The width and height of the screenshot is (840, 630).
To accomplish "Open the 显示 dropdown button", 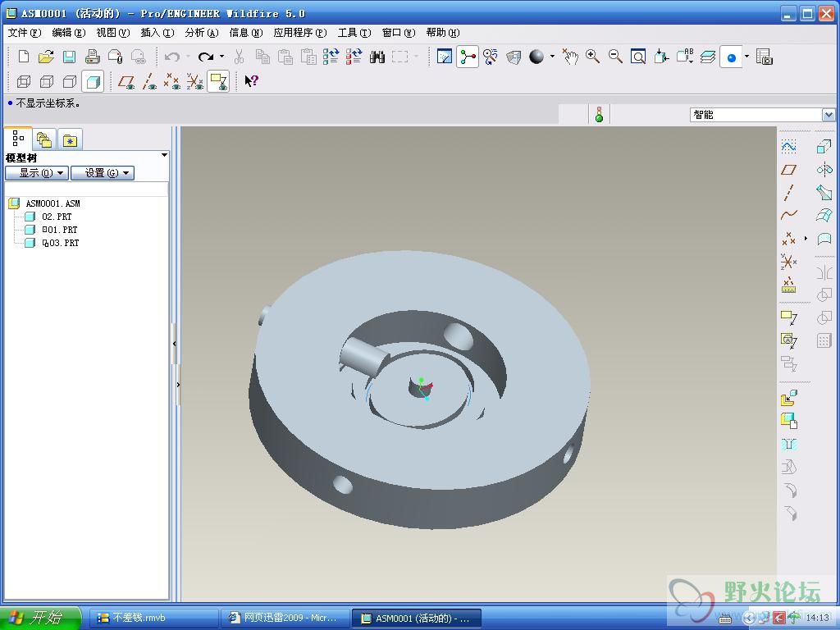I will (37, 173).
